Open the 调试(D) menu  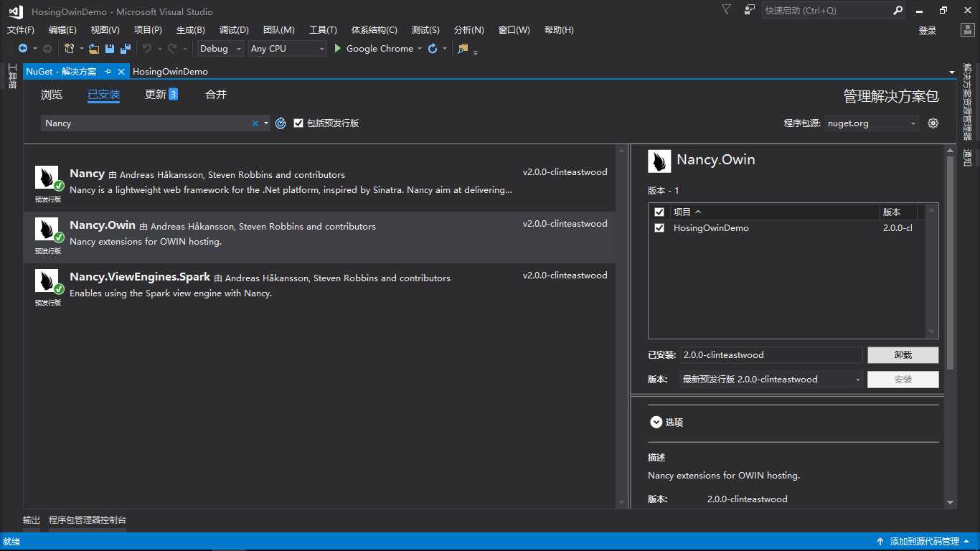234,29
